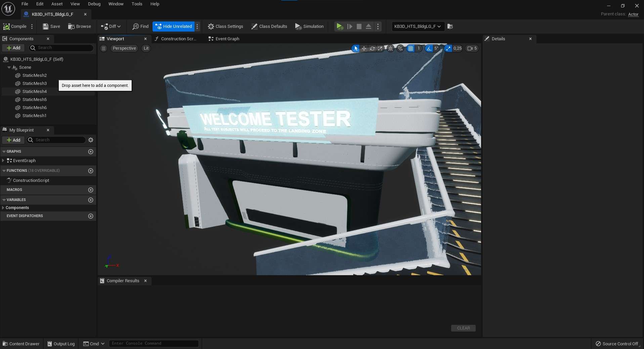Collapse the Scene root component
This screenshot has height=349, width=644.
tap(9, 67)
